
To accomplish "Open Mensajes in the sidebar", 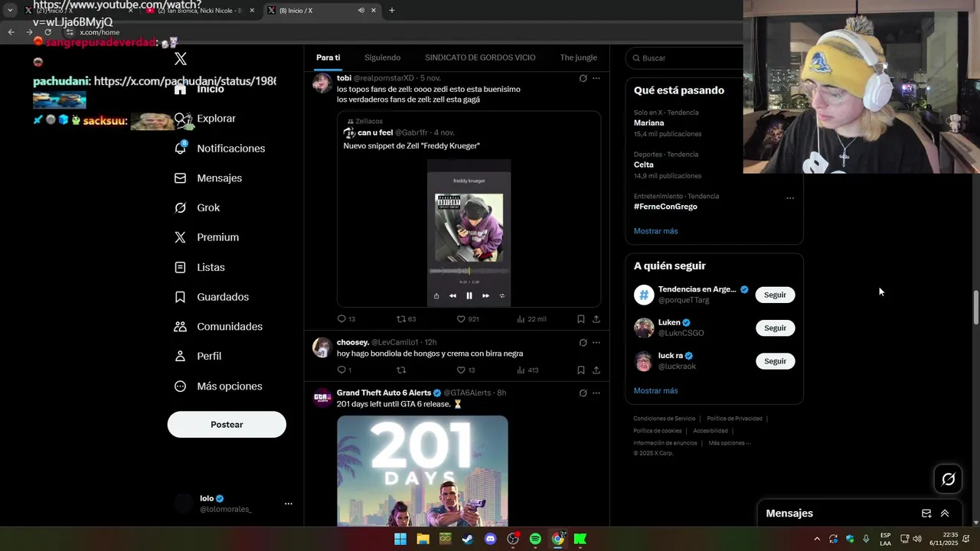I will coord(208,178).
